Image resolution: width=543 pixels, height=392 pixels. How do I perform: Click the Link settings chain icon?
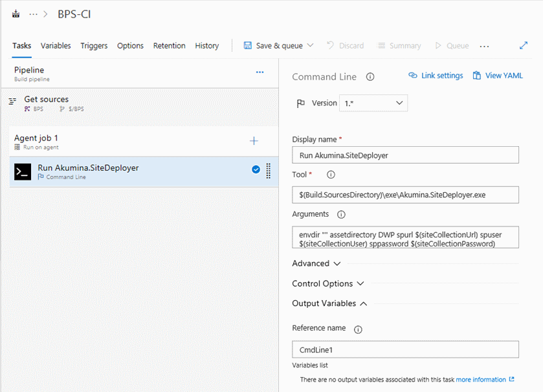412,75
